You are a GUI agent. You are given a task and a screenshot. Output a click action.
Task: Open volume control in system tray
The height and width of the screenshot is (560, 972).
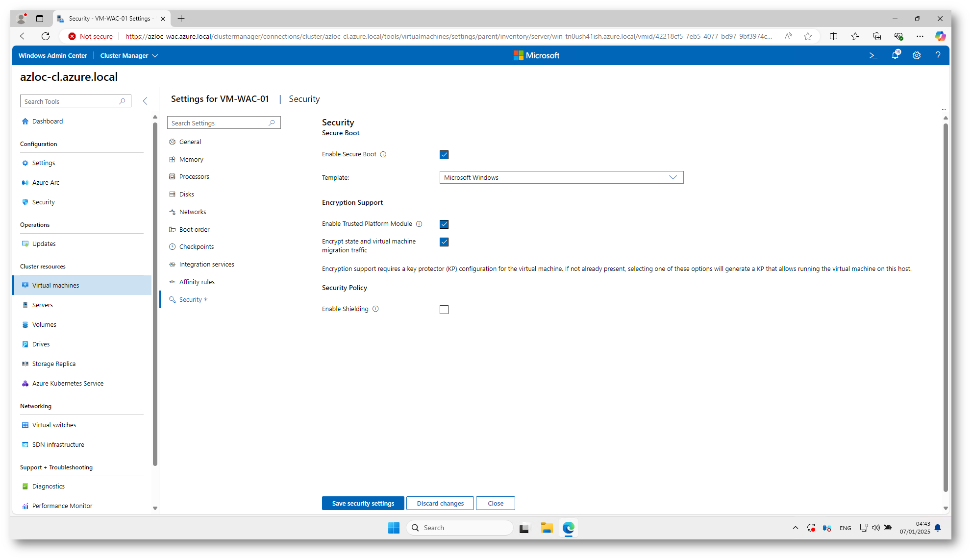click(875, 528)
